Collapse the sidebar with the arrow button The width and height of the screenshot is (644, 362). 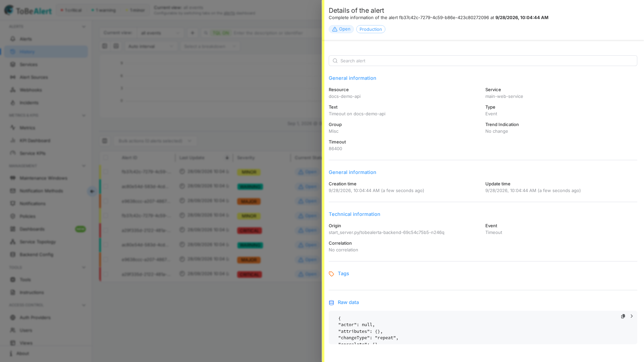(92, 191)
